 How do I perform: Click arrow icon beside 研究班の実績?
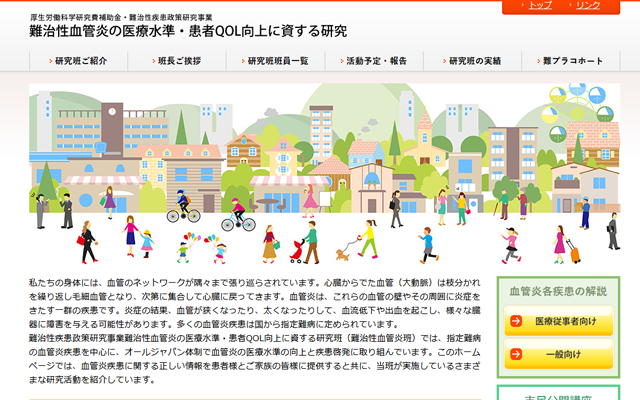pyautogui.click(x=442, y=61)
